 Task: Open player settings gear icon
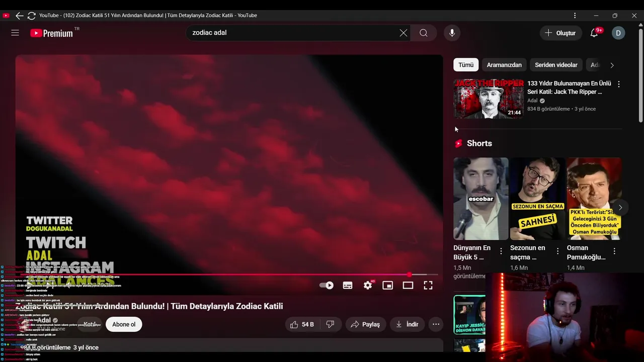pos(368,286)
